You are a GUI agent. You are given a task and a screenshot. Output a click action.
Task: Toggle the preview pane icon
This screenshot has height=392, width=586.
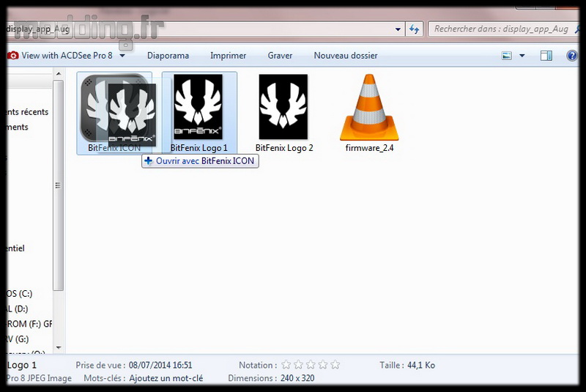546,56
